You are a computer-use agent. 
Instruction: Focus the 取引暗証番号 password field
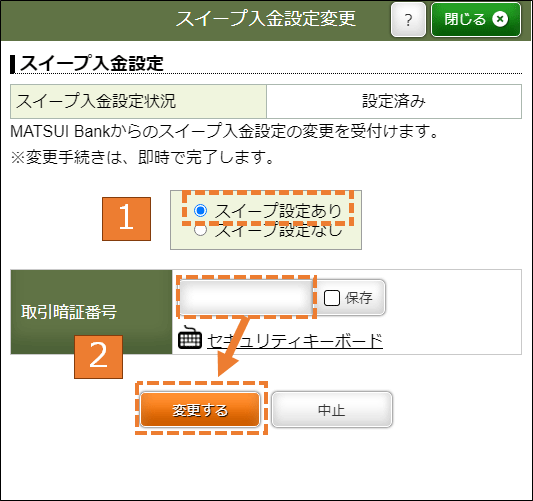tap(246, 297)
